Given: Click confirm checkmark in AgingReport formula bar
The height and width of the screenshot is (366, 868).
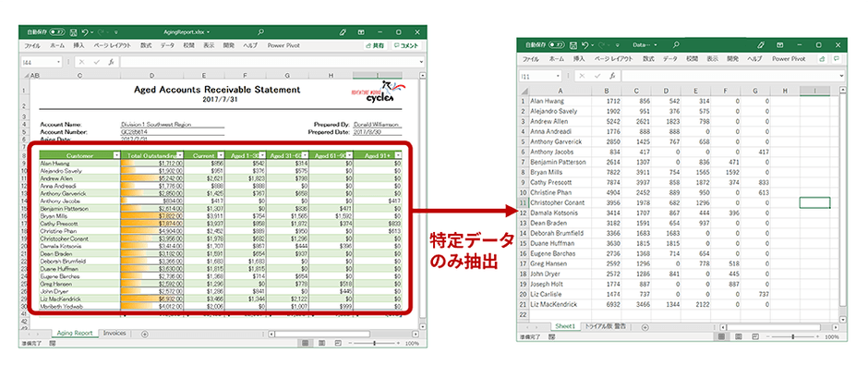Looking at the screenshot, I should pos(96,63).
